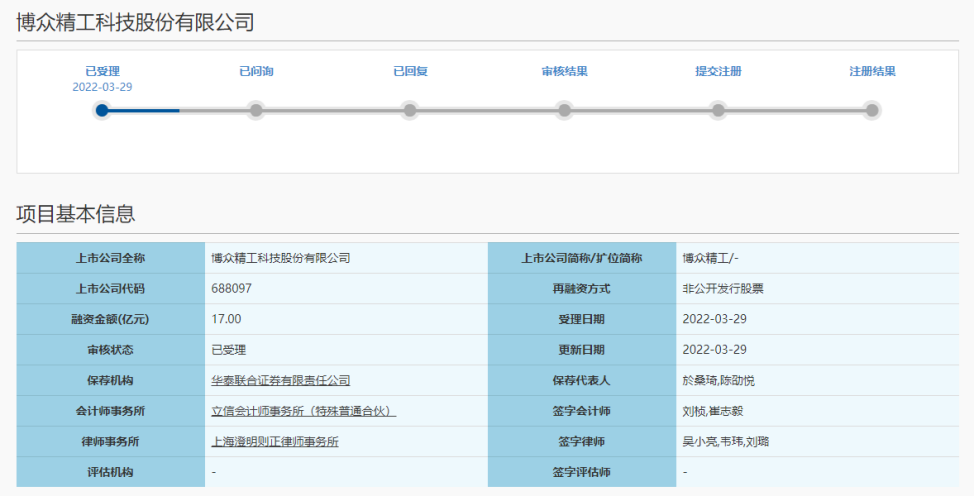The height and width of the screenshot is (496, 974).
Task: Click the 再融资方式 header cell
Action: (582, 288)
